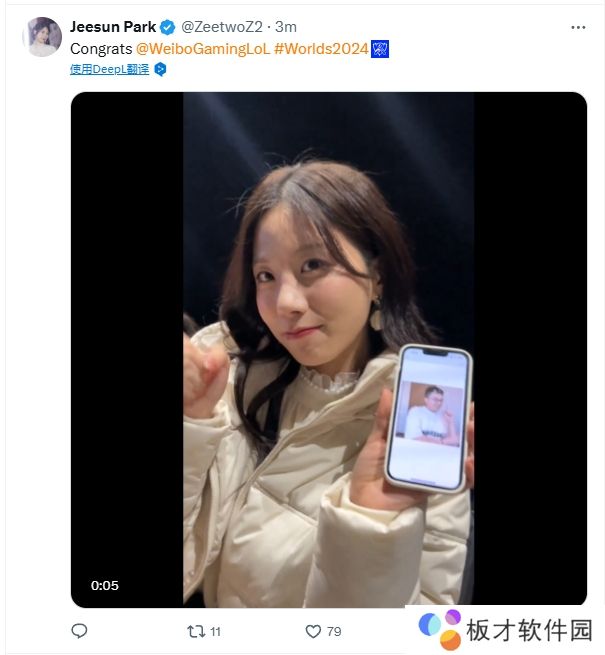Click the DeepL hexagon logo icon
The width and height of the screenshot is (605, 655).
tap(160, 69)
